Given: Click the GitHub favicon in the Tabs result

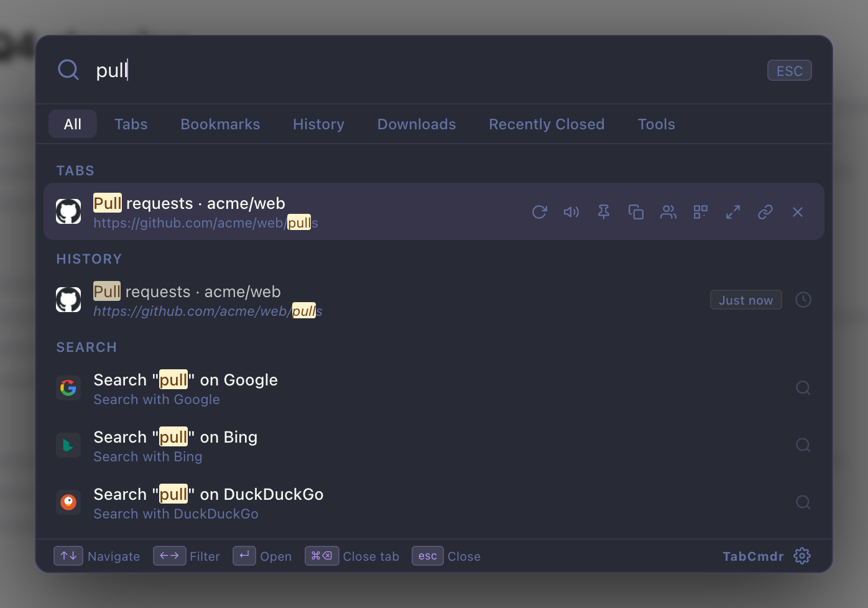Looking at the screenshot, I should [68, 211].
